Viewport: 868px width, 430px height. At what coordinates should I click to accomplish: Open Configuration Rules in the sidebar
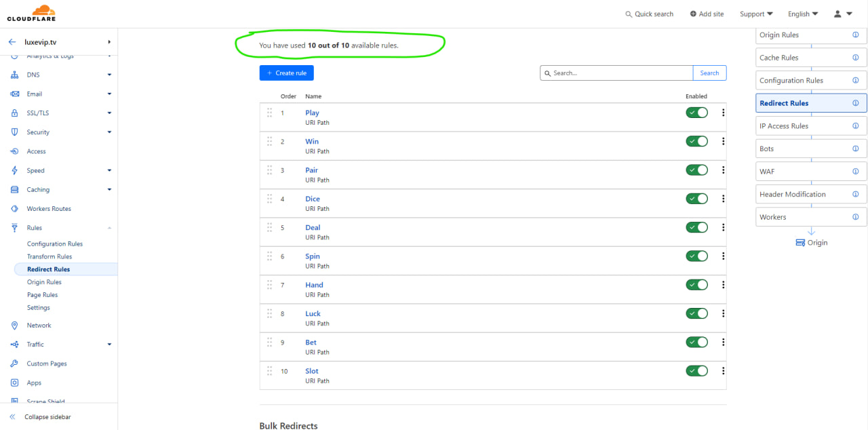pyautogui.click(x=55, y=244)
